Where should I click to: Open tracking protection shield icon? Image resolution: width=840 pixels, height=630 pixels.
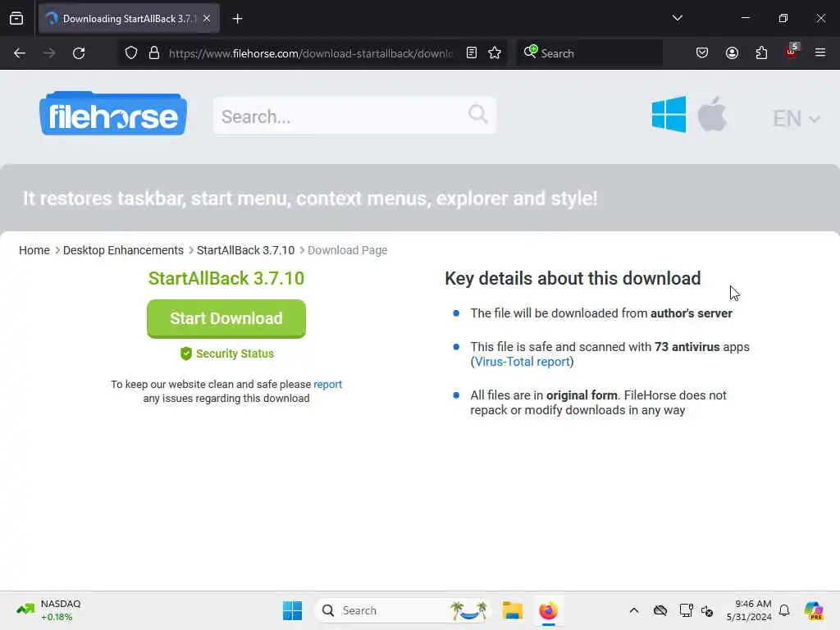pyautogui.click(x=131, y=53)
